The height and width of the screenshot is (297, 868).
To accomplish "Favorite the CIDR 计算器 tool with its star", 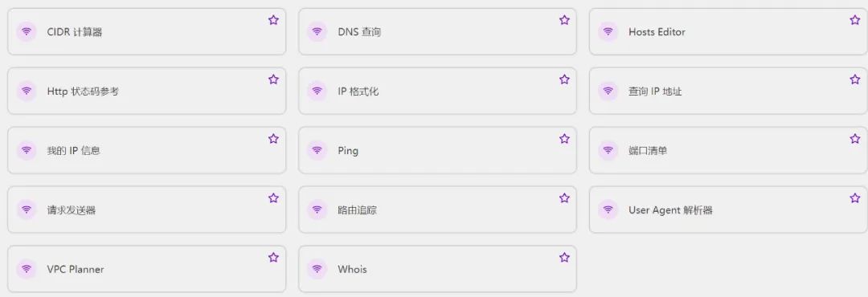I will pyautogui.click(x=273, y=20).
